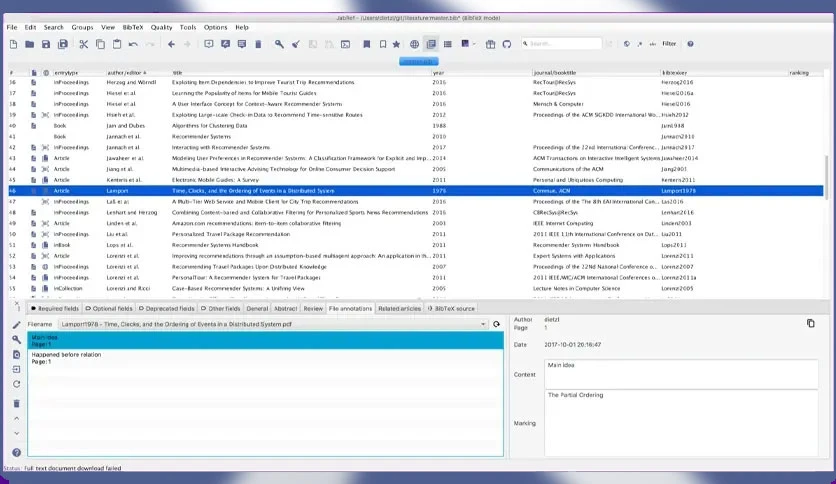Viewport: 836px width, 484px height.
Task: Toggle global search icon next to search box
Action: point(626,44)
